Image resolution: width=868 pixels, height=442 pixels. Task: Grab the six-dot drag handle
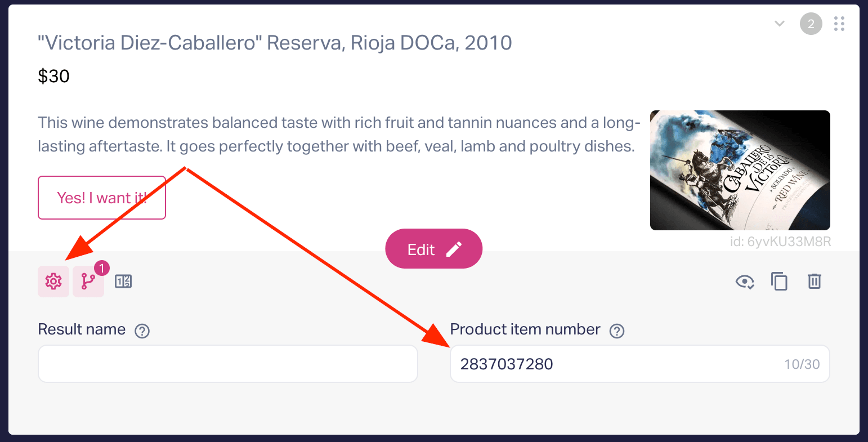pyautogui.click(x=839, y=24)
